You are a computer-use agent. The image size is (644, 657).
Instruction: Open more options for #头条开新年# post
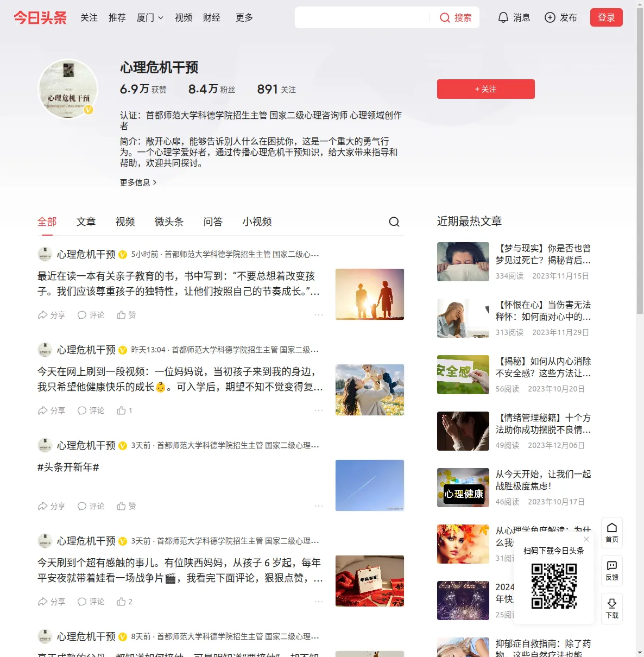(x=319, y=506)
